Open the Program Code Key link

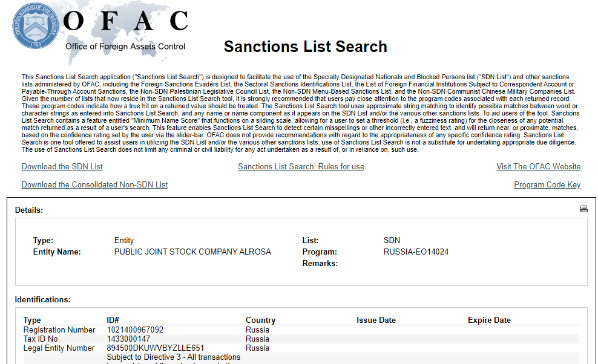pyautogui.click(x=547, y=184)
